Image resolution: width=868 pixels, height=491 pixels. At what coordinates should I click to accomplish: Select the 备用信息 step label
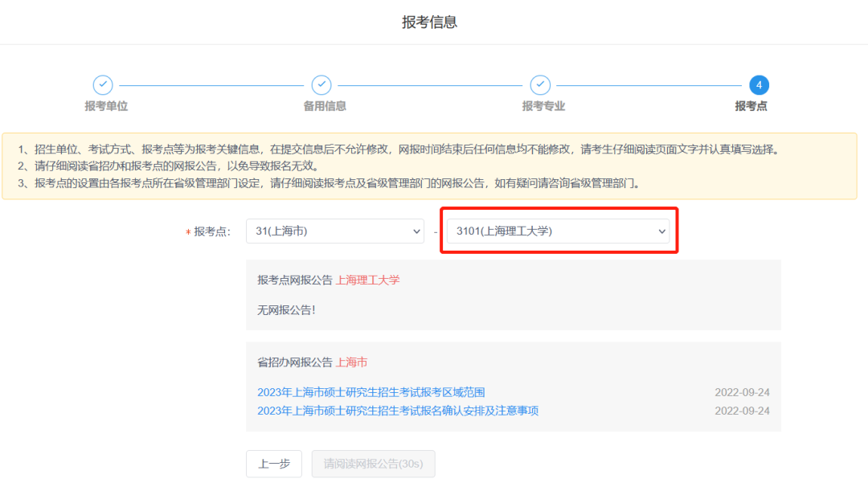click(x=325, y=106)
